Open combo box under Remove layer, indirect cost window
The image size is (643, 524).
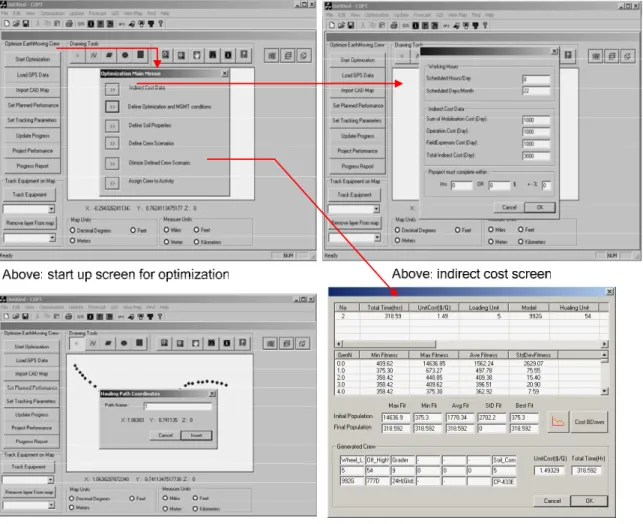coord(377,237)
